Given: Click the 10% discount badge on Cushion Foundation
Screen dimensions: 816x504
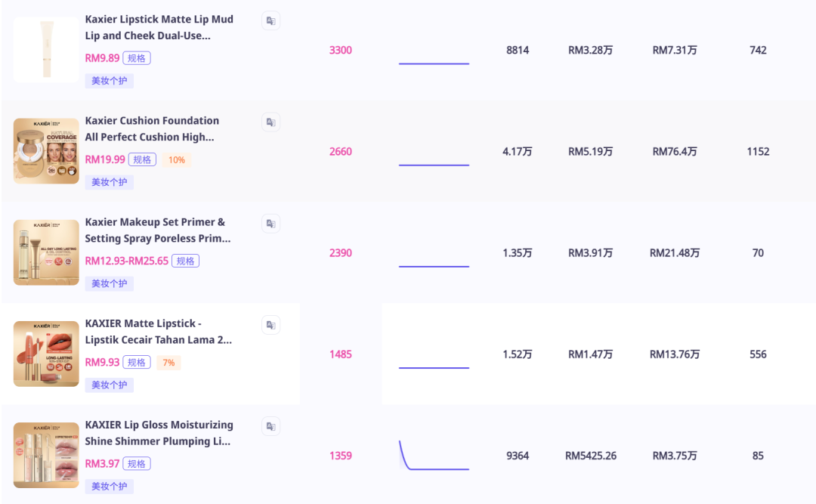Looking at the screenshot, I should point(176,159).
